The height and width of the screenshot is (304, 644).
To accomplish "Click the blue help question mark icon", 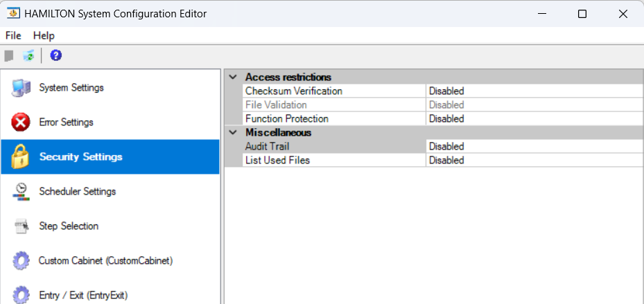I will coord(56,55).
